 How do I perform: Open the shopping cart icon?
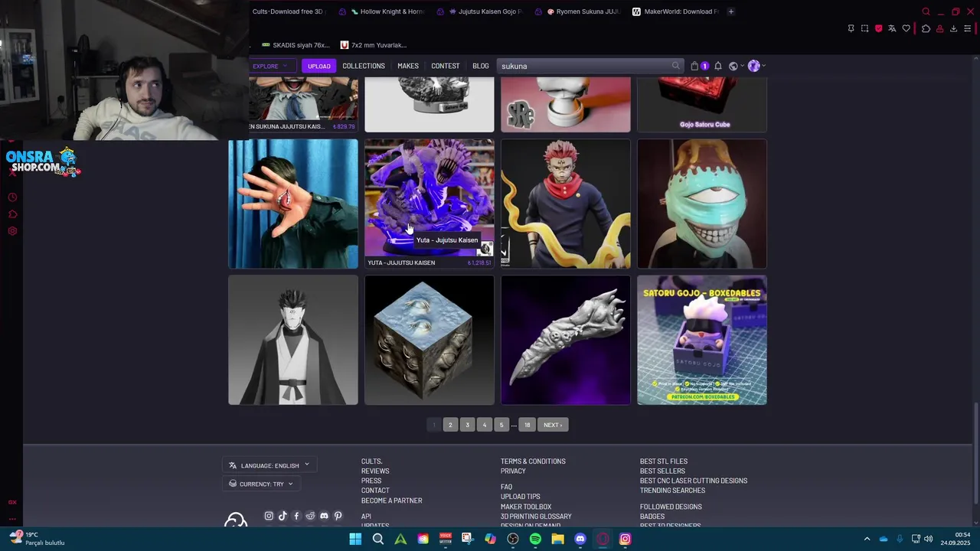click(x=694, y=66)
